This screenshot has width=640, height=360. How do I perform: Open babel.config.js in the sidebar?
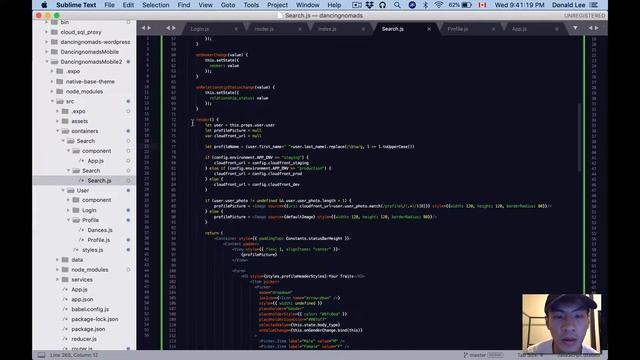[x=90, y=309]
